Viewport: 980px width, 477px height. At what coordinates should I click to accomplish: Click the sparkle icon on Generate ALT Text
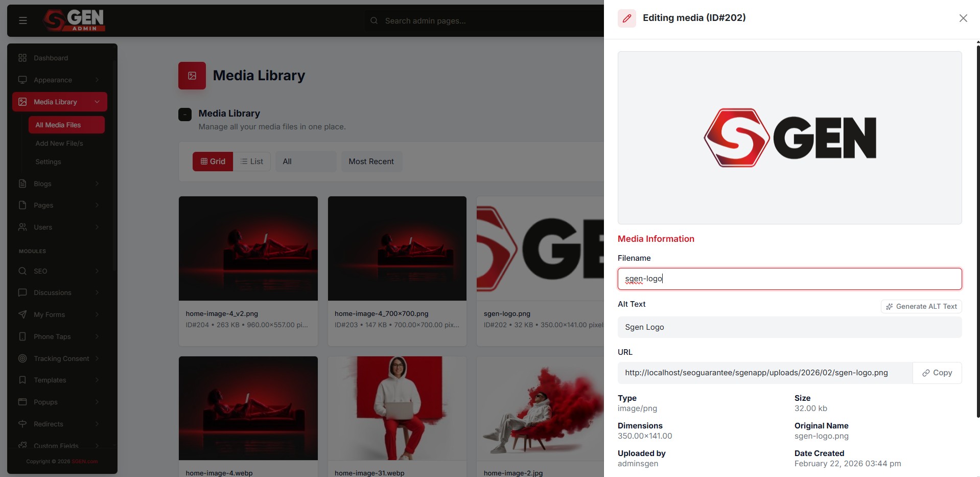tap(890, 307)
